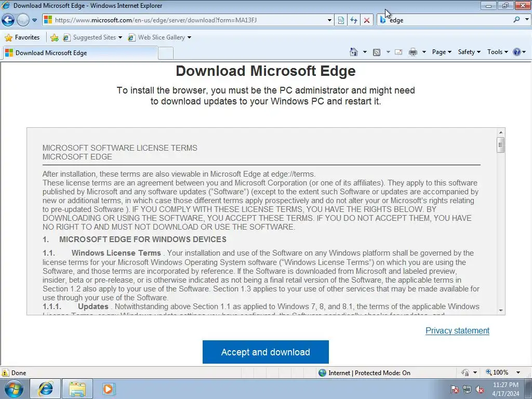Viewport: 532px width, 399px height.
Task: Open the Favorites center
Action: [22, 37]
